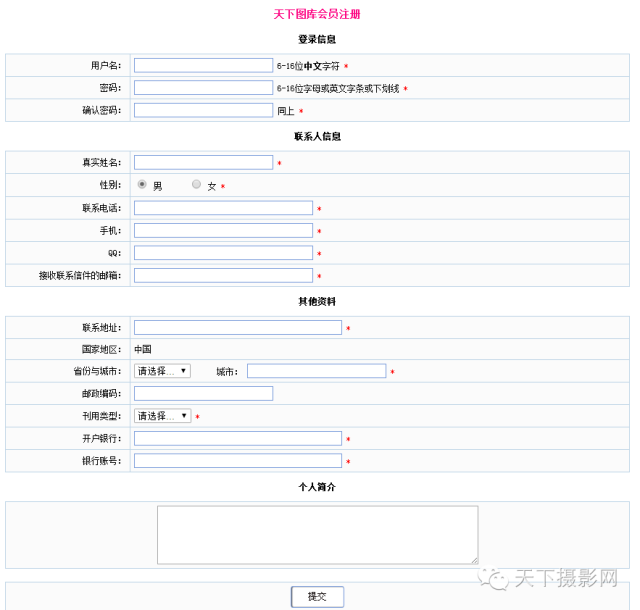This screenshot has height=610, width=640.
Task: Click the 开户银行 input field
Action: (238, 439)
